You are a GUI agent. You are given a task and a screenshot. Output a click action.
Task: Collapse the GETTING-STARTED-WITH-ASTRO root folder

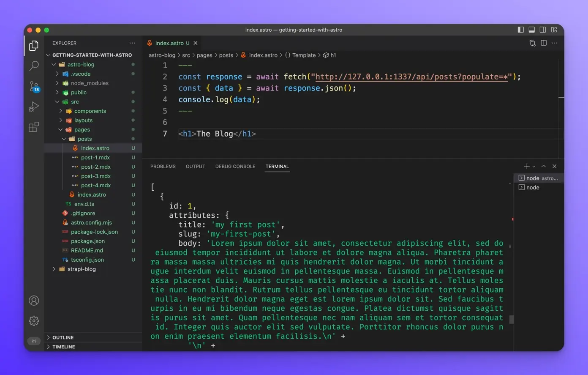coord(92,55)
